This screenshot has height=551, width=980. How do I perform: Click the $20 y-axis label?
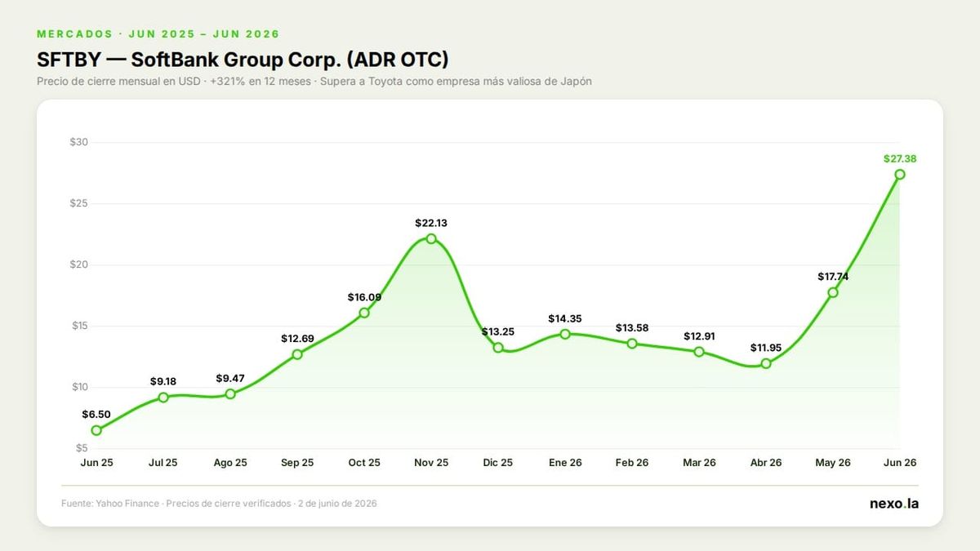[79, 264]
